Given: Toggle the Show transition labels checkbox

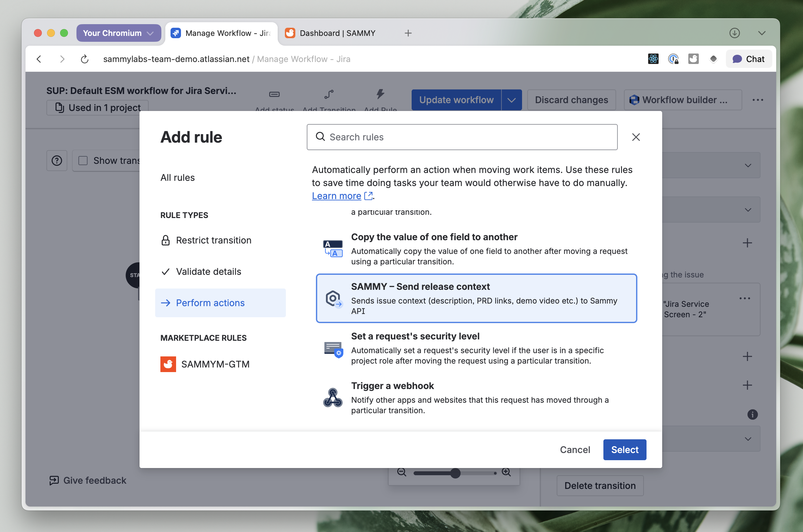Looking at the screenshot, I should pos(83,161).
